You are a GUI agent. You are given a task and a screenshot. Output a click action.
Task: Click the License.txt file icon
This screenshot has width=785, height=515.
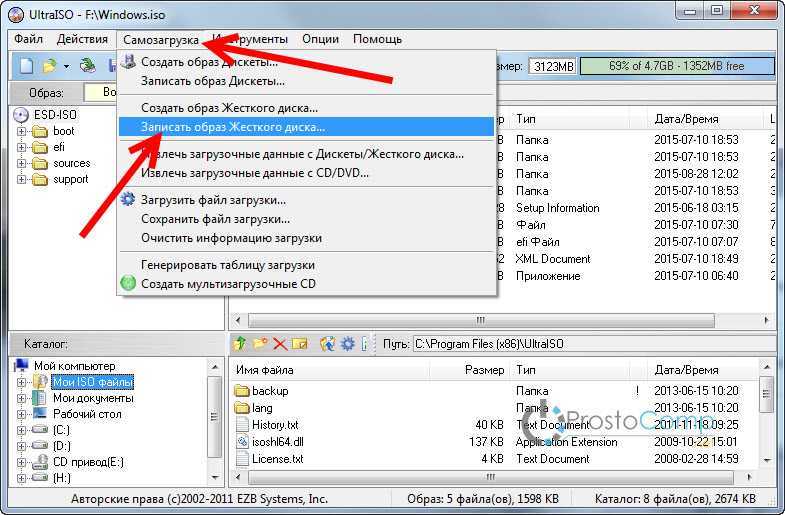242,458
